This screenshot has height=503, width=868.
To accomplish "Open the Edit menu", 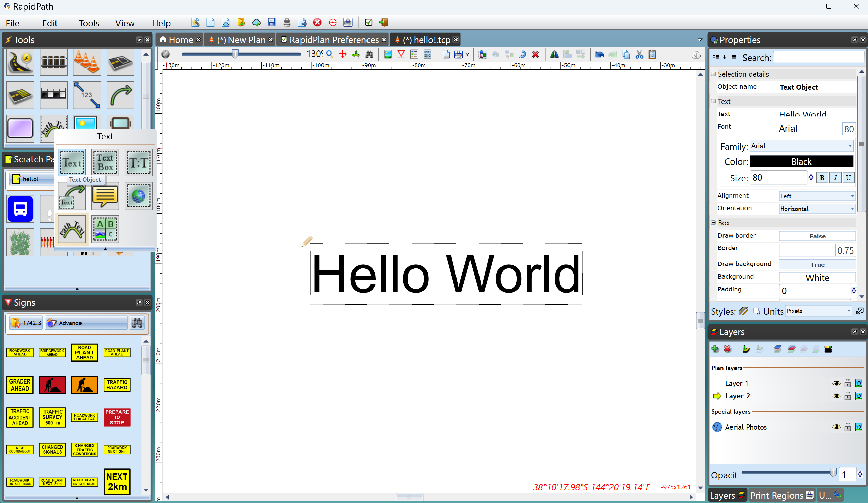I will [x=50, y=23].
